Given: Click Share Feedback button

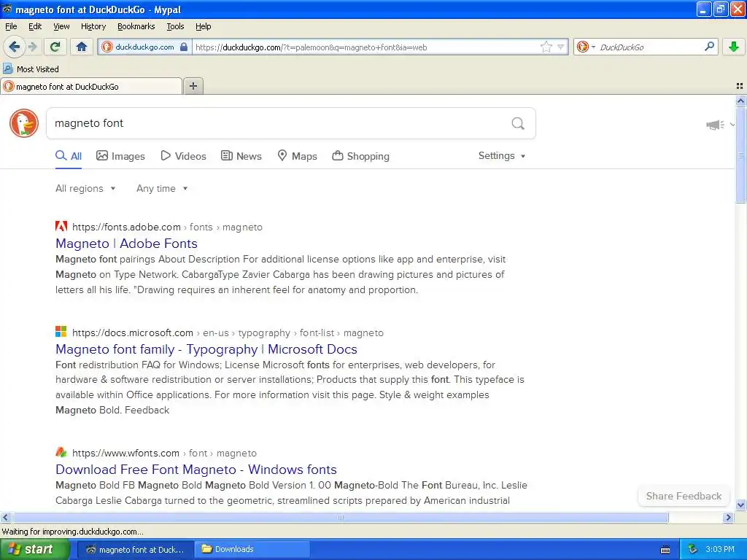Looking at the screenshot, I should [684, 496].
